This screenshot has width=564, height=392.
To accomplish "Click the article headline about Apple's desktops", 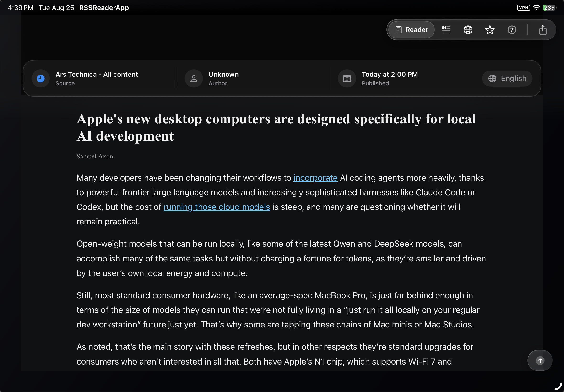I will (276, 127).
